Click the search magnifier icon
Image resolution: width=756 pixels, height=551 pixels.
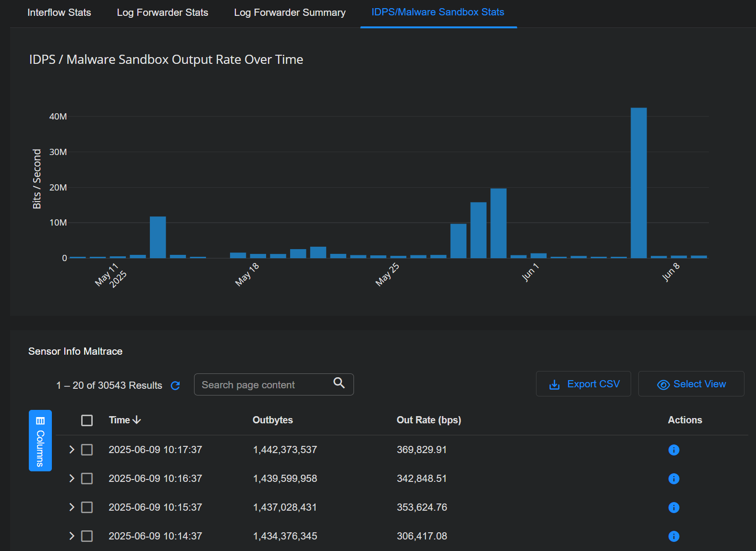339,383
